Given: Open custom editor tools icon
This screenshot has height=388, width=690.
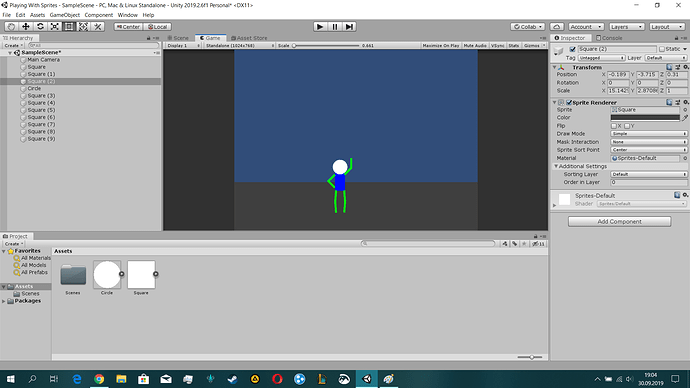Looking at the screenshot, I should tap(98, 27).
